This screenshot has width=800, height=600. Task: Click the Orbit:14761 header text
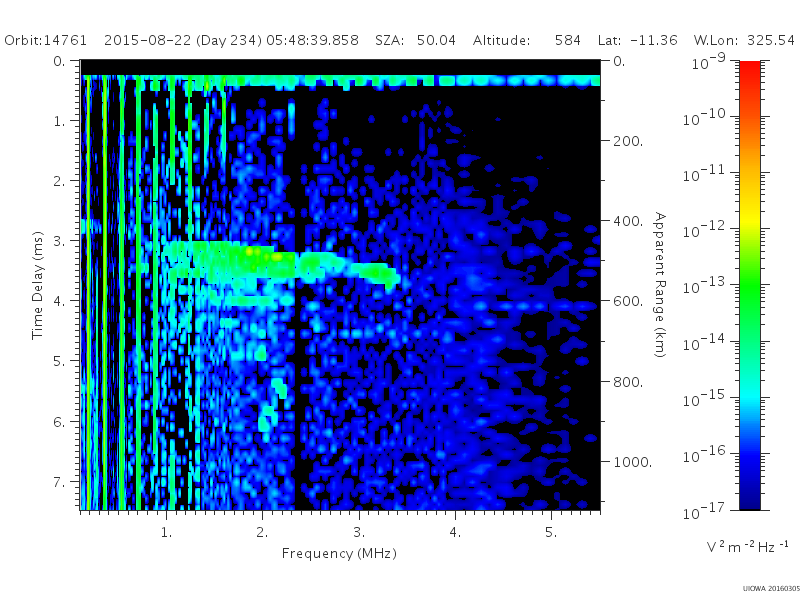[45, 40]
